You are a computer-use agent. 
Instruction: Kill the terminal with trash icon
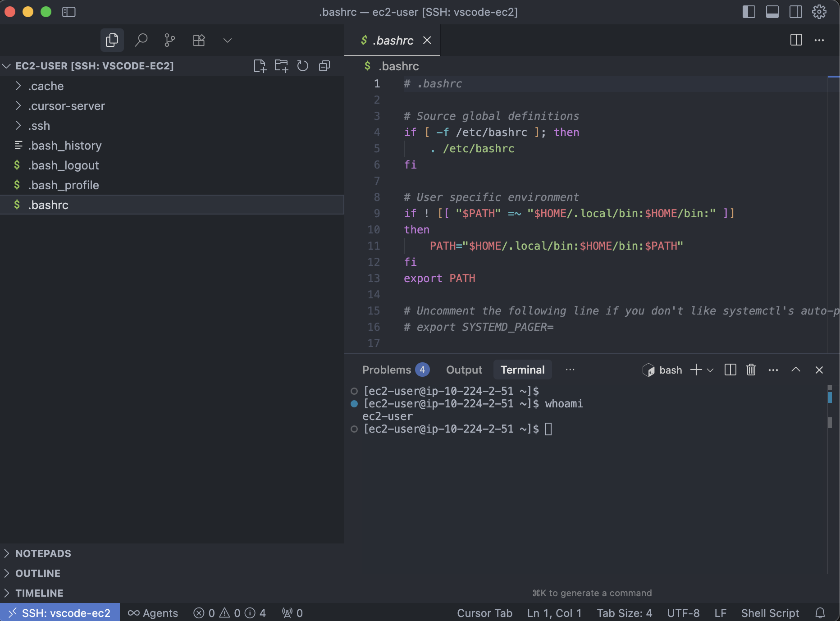point(751,370)
